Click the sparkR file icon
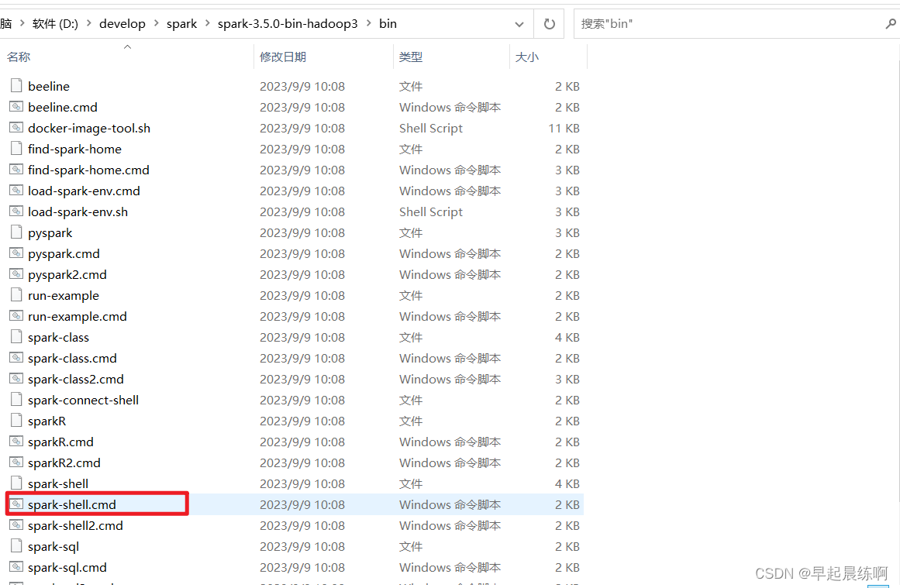The height and width of the screenshot is (588, 900). coord(16,421)
